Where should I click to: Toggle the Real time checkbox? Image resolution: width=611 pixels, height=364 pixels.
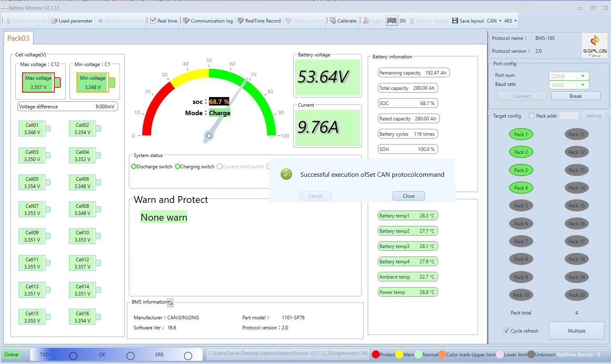tap(153, 21)
